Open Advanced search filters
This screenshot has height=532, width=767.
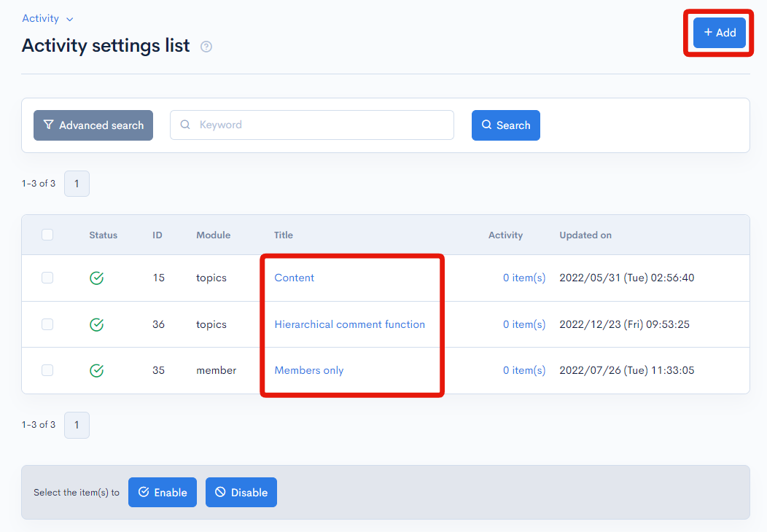pos(93,125)
